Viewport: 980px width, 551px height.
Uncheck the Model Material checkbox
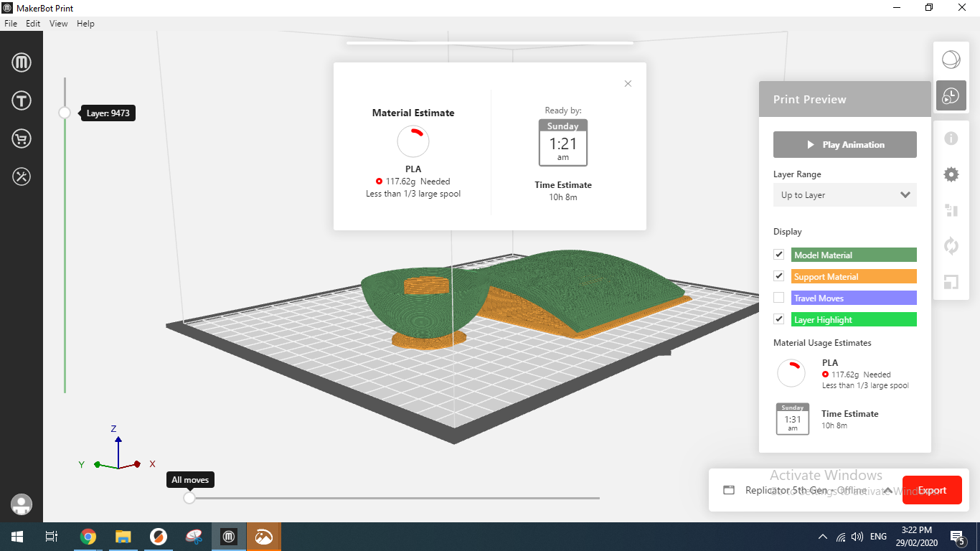coord(779,255)
